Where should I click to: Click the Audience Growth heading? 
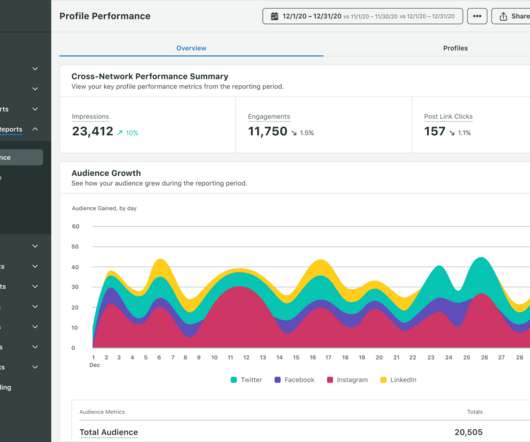106,173
